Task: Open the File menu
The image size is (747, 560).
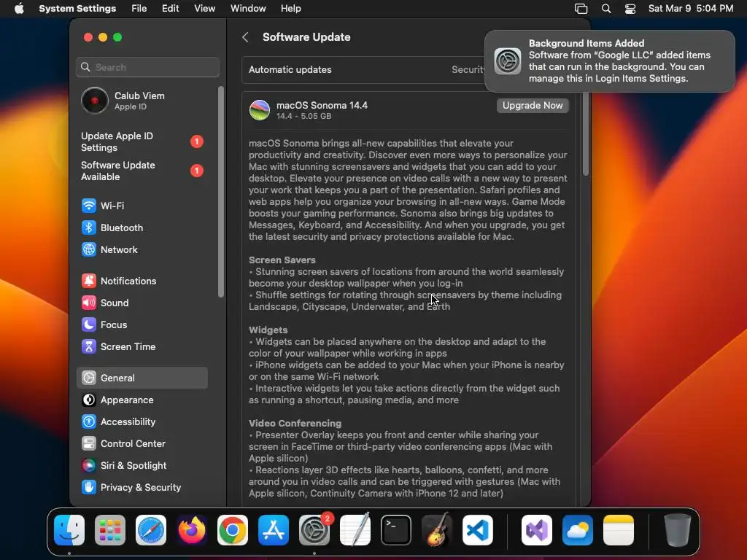Action: (139, 9)
